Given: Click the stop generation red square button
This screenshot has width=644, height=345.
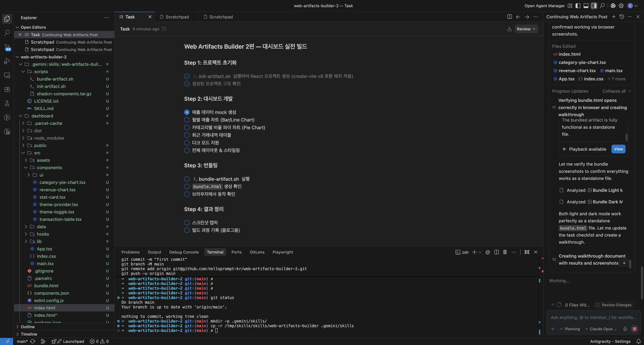Looking at the screenshot, I should point(634,329).
